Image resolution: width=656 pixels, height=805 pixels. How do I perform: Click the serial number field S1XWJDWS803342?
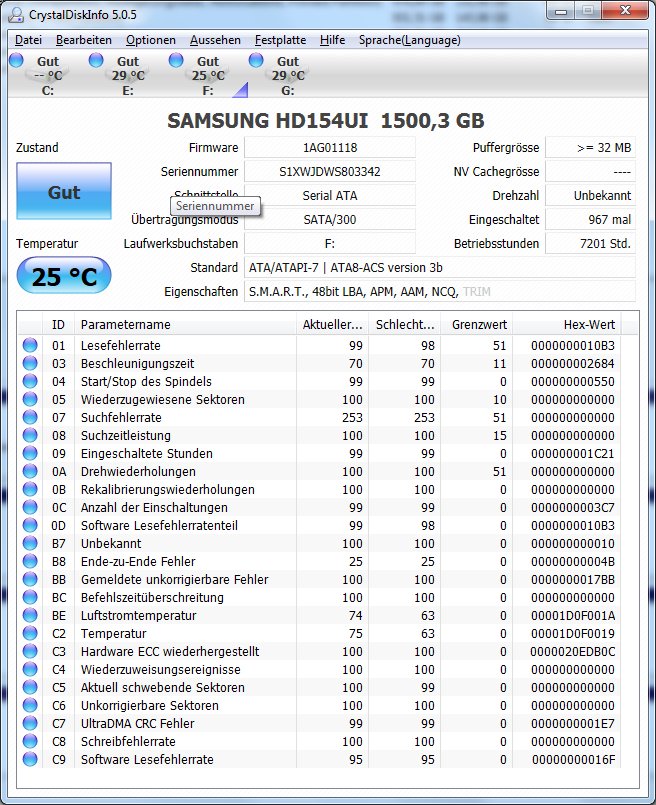point(330,171)
